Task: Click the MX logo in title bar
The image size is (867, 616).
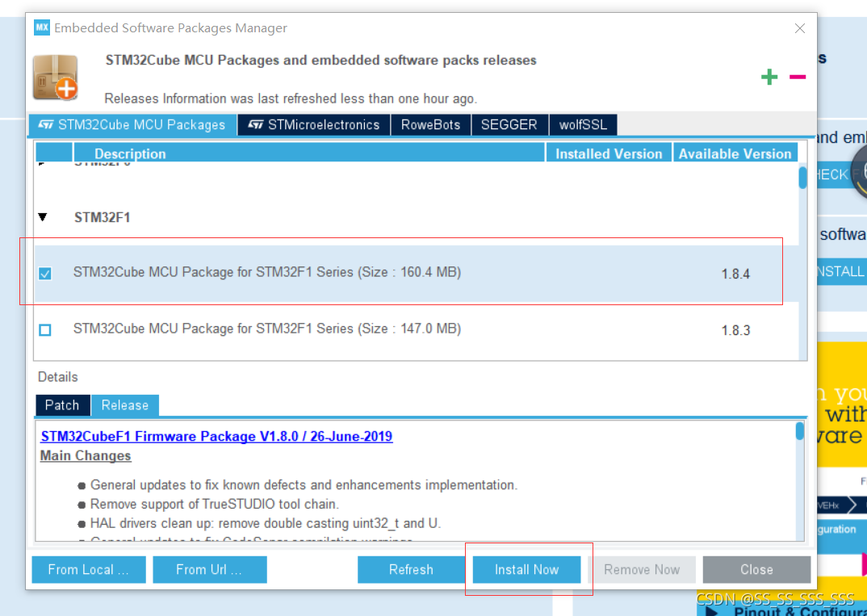Action: [x=41, y=27]
